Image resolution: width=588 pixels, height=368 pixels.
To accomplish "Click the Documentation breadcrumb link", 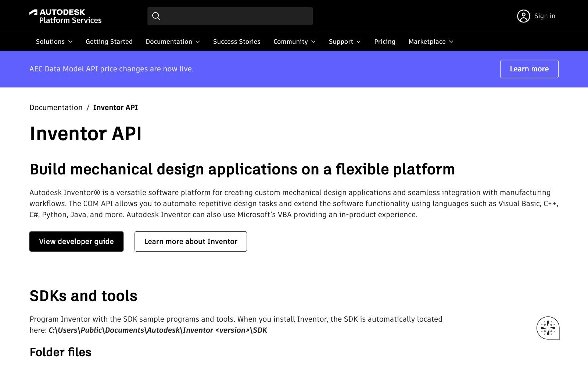I will tap(56, 107).
